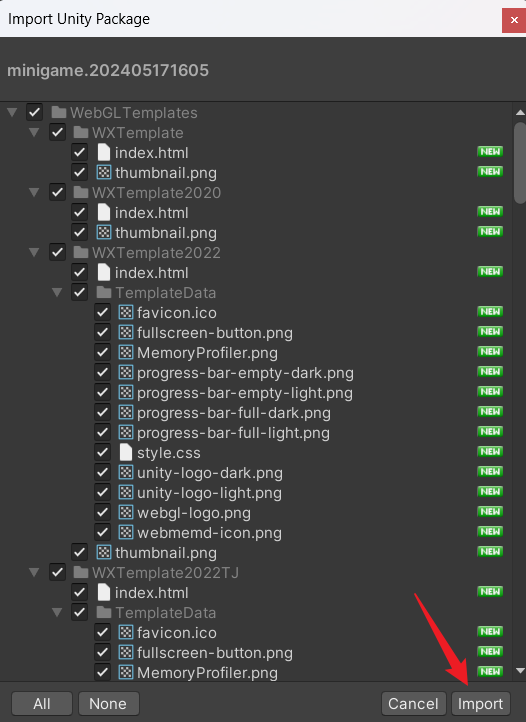This screenshot has width=526, height=722.
Task: Click the WXTemplate2022TJ folder icon
Action: (81, 572)
